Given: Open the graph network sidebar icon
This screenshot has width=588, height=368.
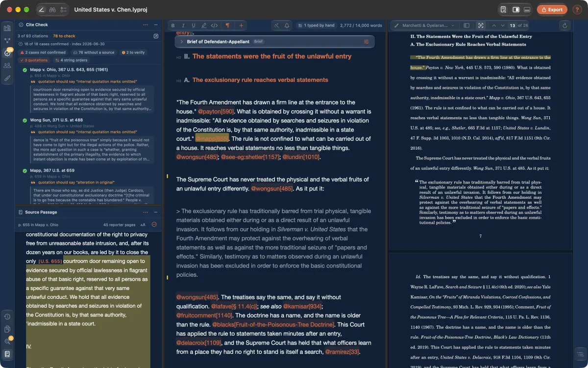Looking at the screenshot, I should [x=7, y=41].
